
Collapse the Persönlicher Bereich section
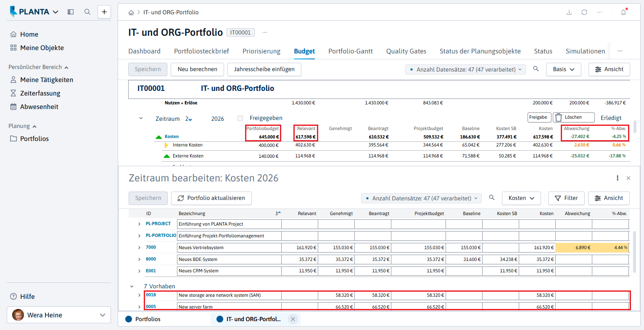39,67
